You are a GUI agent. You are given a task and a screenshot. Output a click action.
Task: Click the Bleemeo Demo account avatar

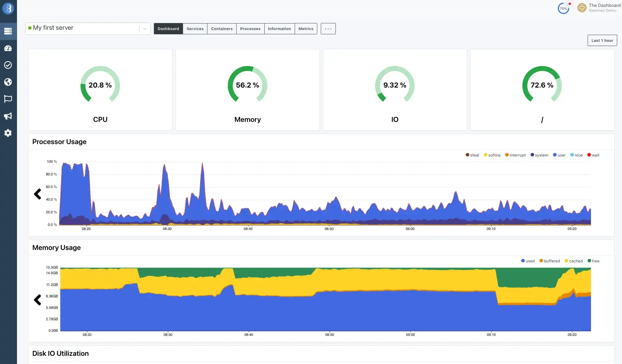coord(582,8)
